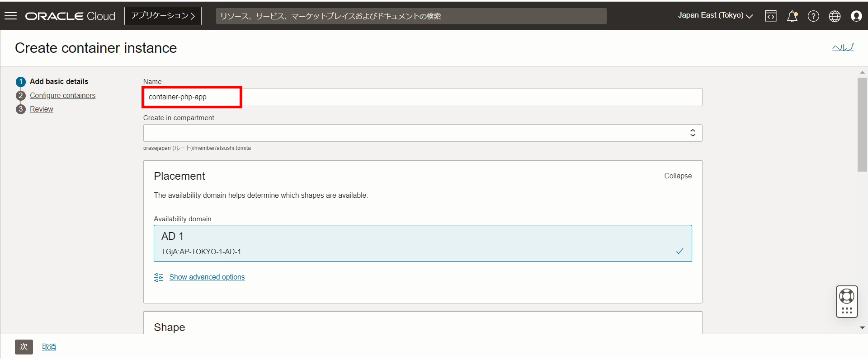Click the compartment path text orasejapan
Screen dimensions: 868x359
(x=197, y=148)
